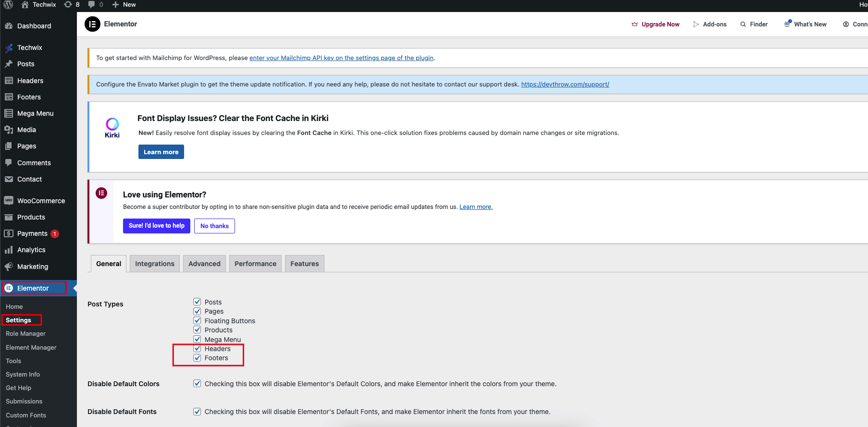
Task: Click the Payments dollar icon
Action: tap(9, 233)
